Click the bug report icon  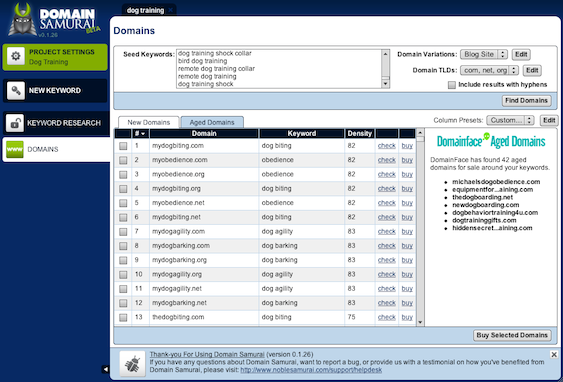point(132,364)
